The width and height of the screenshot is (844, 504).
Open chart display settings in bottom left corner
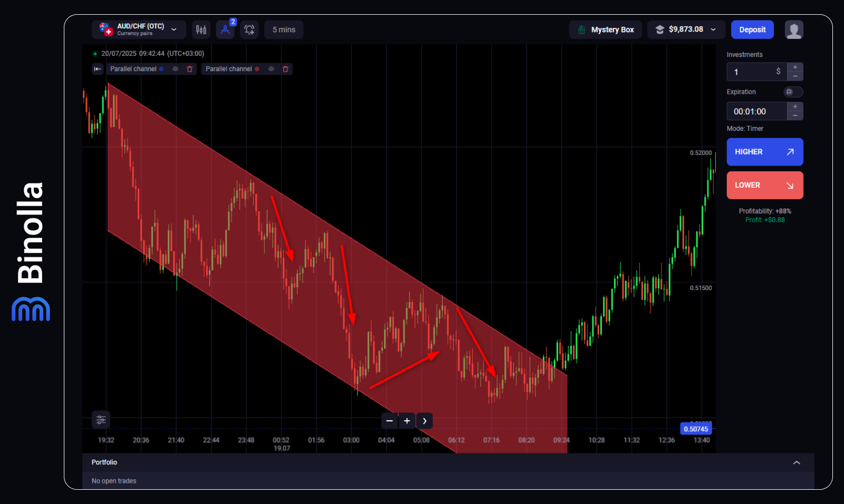(x=100, y=420)
